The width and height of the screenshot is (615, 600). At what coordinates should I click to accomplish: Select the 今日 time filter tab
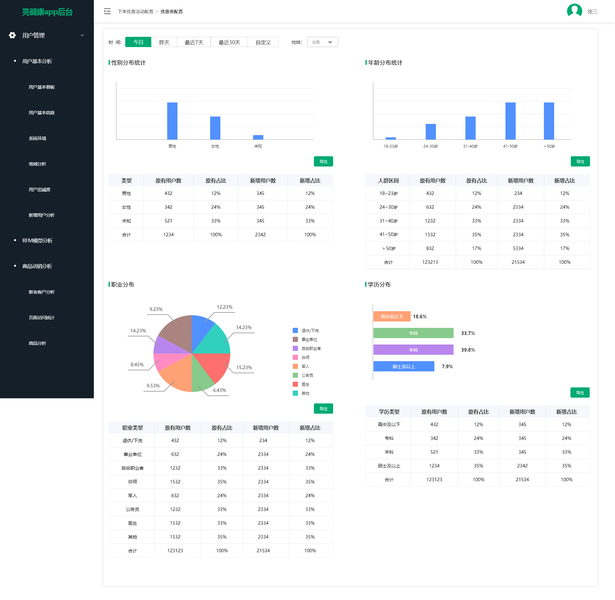138,42
